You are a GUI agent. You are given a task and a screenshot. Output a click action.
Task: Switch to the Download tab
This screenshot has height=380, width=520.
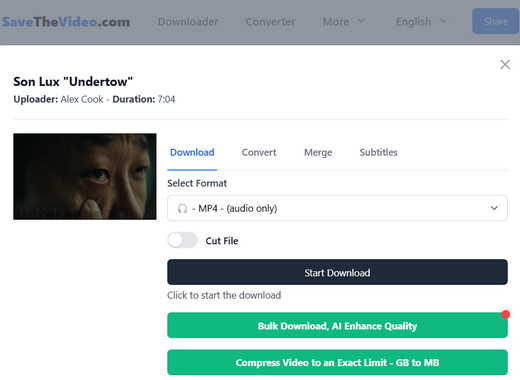coord(192,153)
